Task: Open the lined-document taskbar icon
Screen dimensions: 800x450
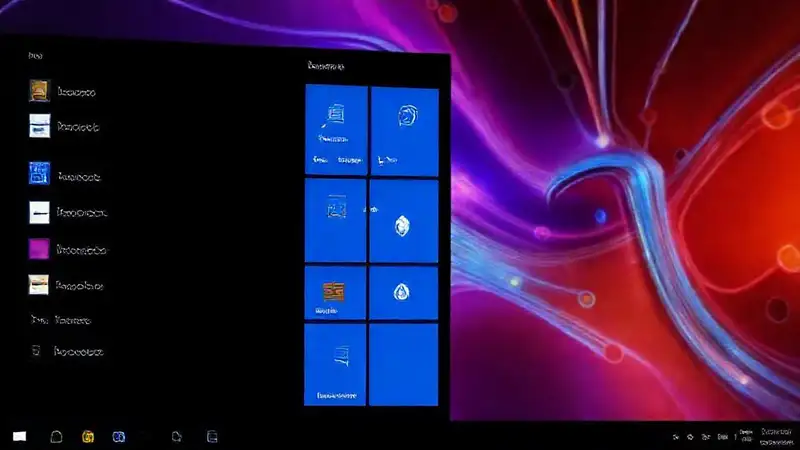Action: [x=212, y=437]
